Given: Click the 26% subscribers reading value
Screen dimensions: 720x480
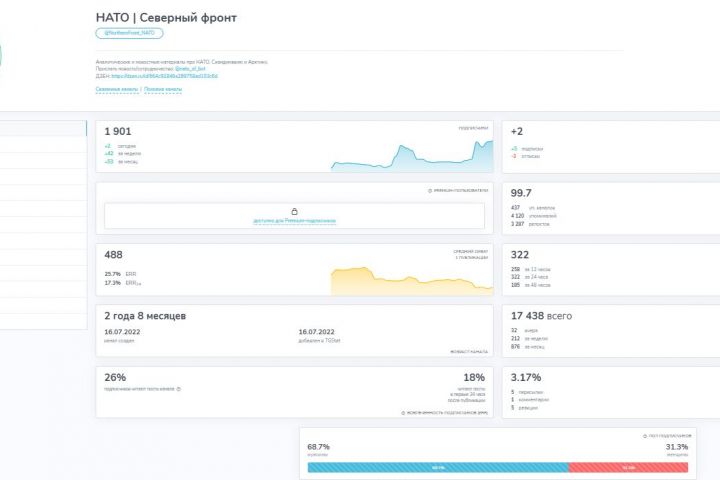Looking at the screenshot, I should pos(115,378).
